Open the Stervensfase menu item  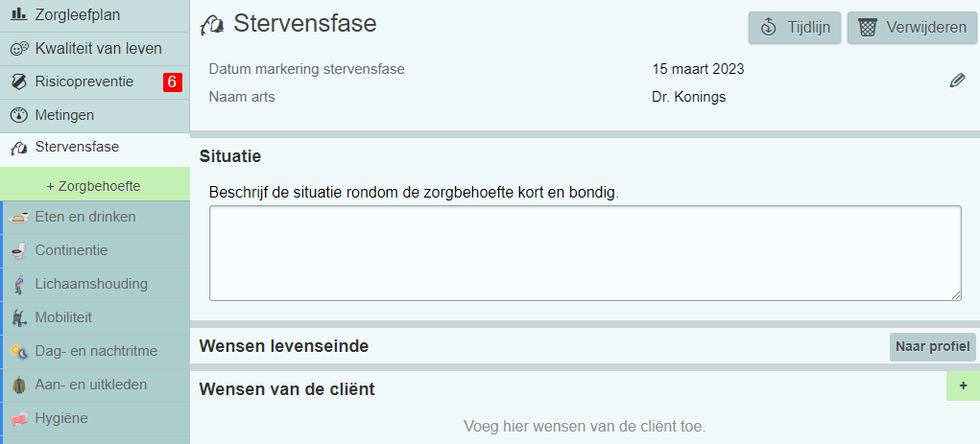coord(77,148)
